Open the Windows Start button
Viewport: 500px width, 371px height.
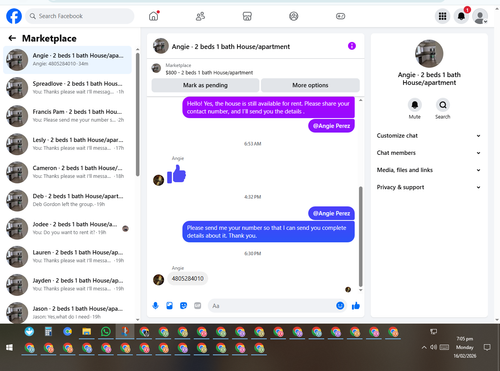[9, 348]
